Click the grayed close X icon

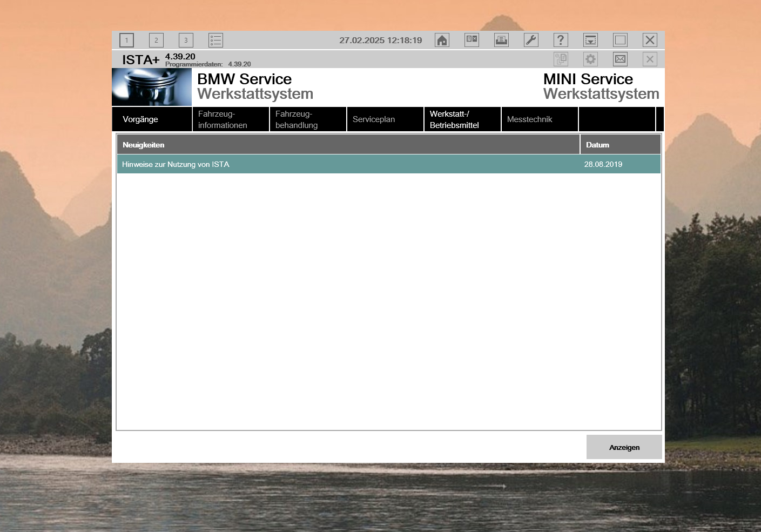pyautogui.click(x=650, y=59)
